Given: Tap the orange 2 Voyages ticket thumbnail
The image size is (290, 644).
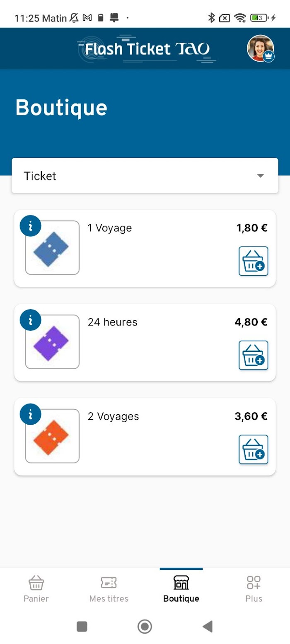Looking at the screenshot, I should (x=52, y=436).
